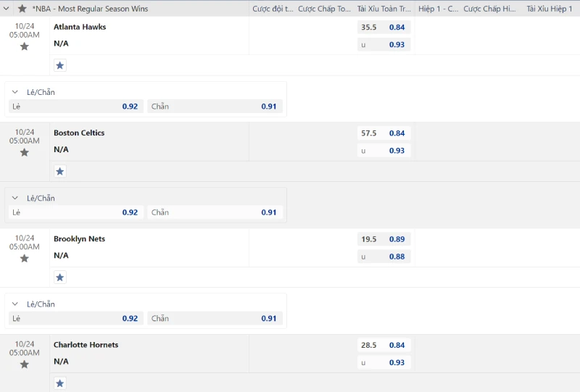Viewport: 580px width, 392px height.
Task: Click the Tài Xỉu Toàn Tr... column header
Action: (384, 9)
